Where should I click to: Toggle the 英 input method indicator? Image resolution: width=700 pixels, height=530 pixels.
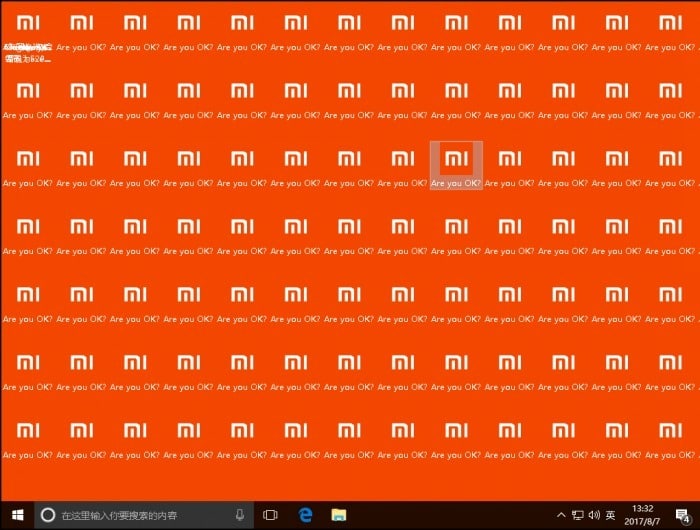click(x=611, y=515)
